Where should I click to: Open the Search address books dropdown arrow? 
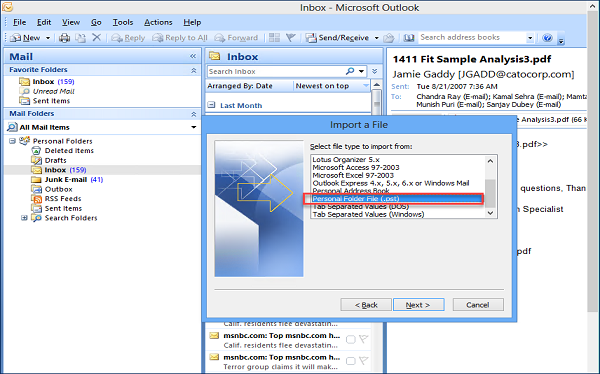point(530,38)
